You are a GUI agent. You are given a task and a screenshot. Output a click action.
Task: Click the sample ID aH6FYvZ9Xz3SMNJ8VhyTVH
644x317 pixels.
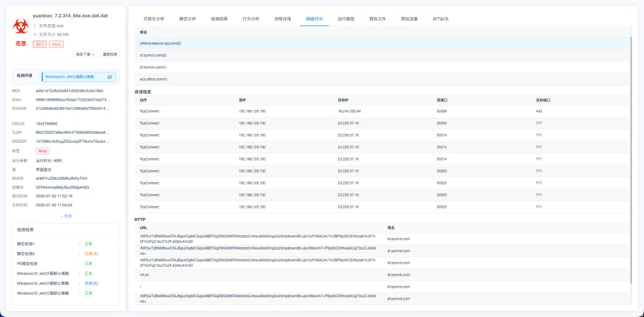tap(61, 178)
